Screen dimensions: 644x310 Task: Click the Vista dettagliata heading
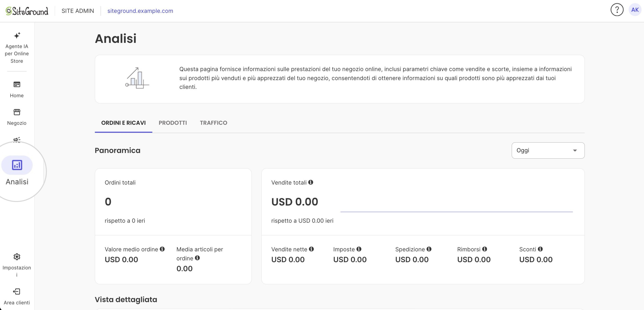[126, 299]
